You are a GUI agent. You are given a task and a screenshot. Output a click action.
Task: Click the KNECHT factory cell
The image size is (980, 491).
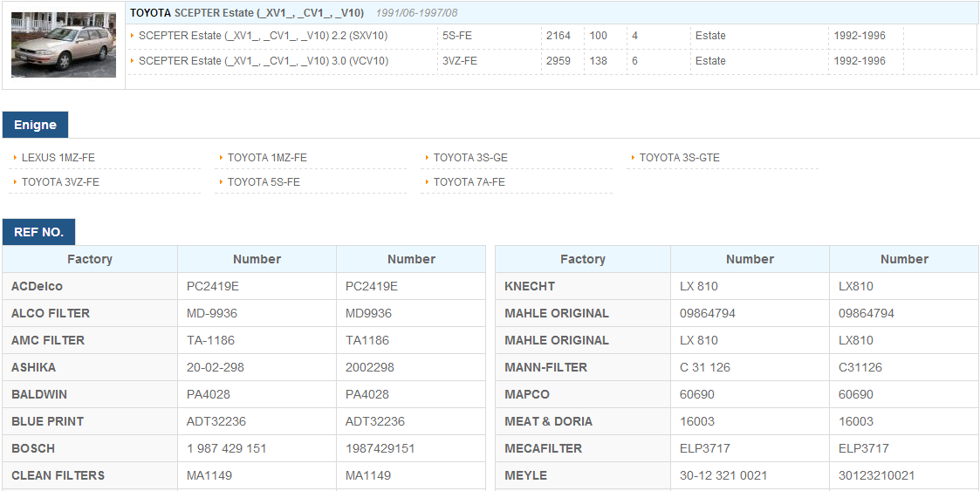[x=583, y=286]
